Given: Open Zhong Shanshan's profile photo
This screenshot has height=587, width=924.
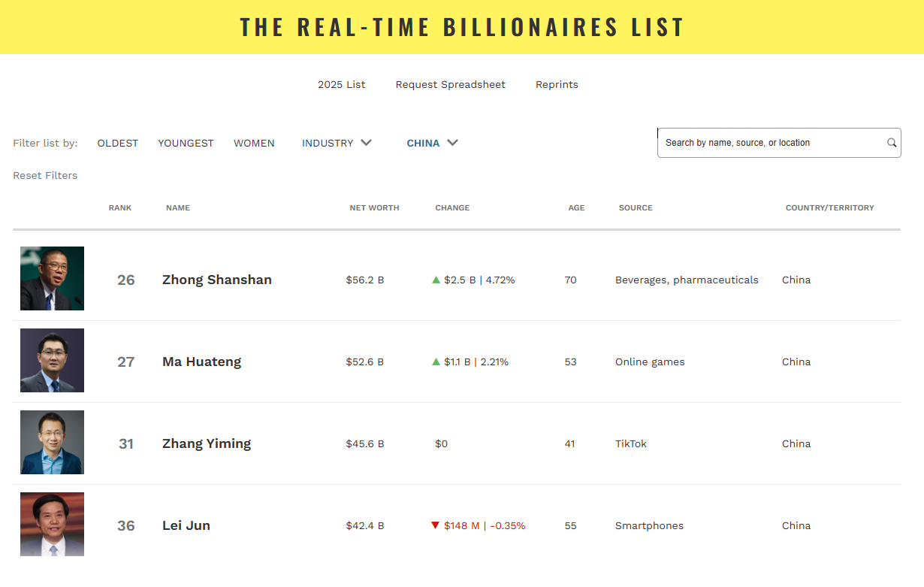Looking at the screenshot, I should pos(52,279).
